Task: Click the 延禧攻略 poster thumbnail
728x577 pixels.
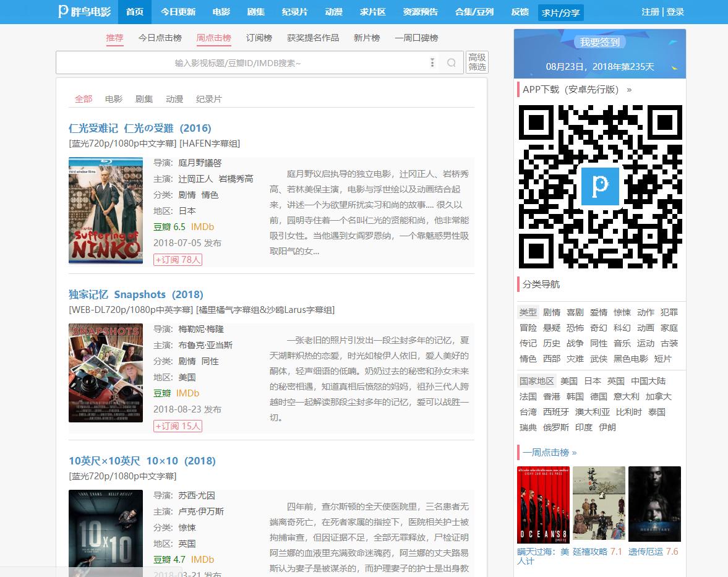Action: coord(599,503)
